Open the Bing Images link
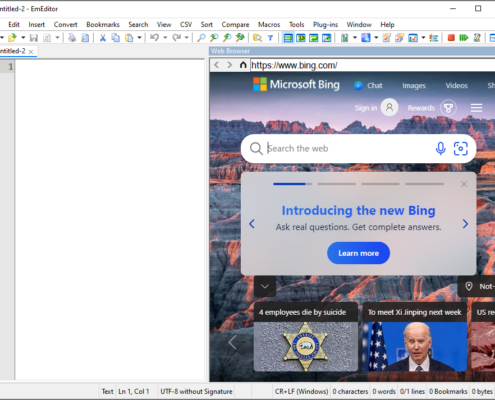Image resolution: width=495 pixels, height=400 pixels. 414,86
